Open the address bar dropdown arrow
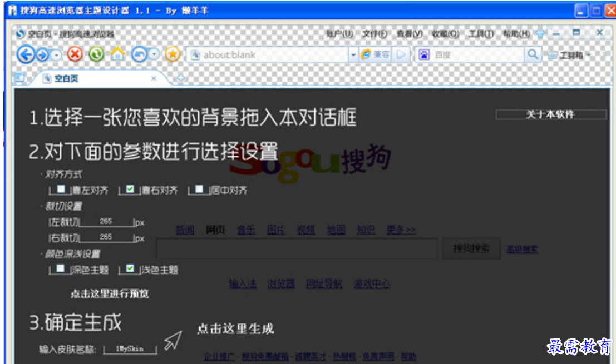The width and height of the screenshot is (616, 364). 353,55
